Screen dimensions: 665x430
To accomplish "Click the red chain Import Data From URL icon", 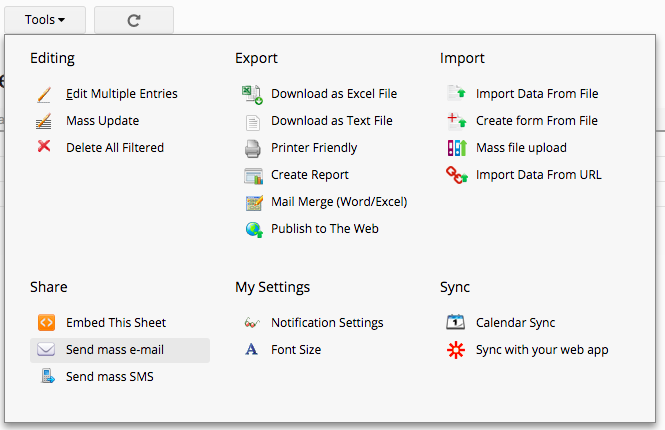I will [x=457, y=175].
